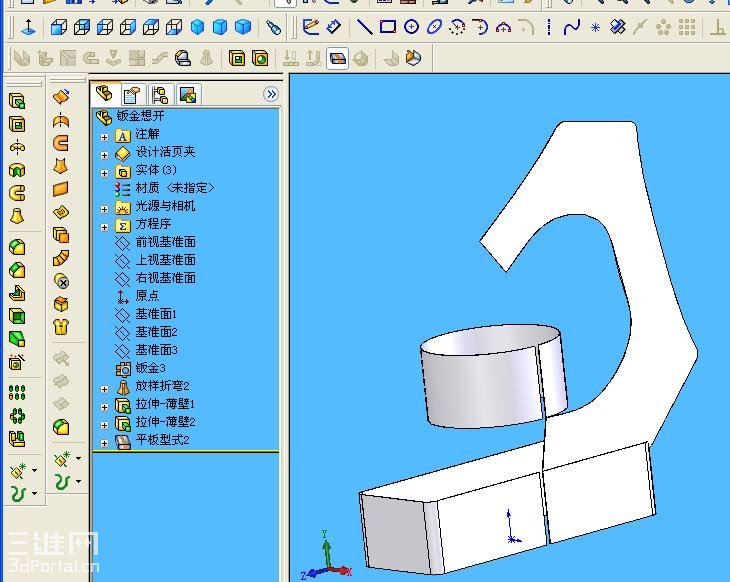Select the Chamfer tool
Viewport: 730px width, 582px height.
17,270
